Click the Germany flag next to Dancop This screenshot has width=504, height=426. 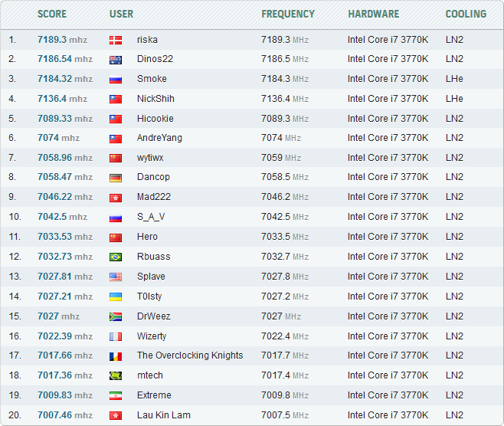116,178
